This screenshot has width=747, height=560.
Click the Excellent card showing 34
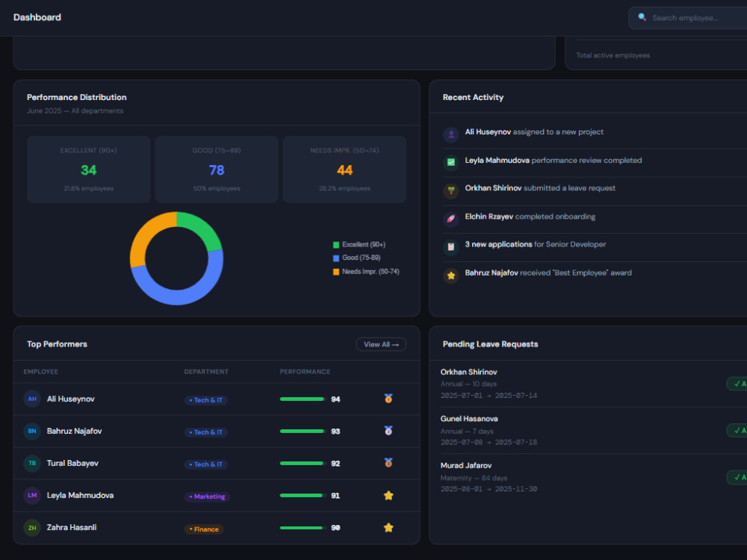coord(89,169)
